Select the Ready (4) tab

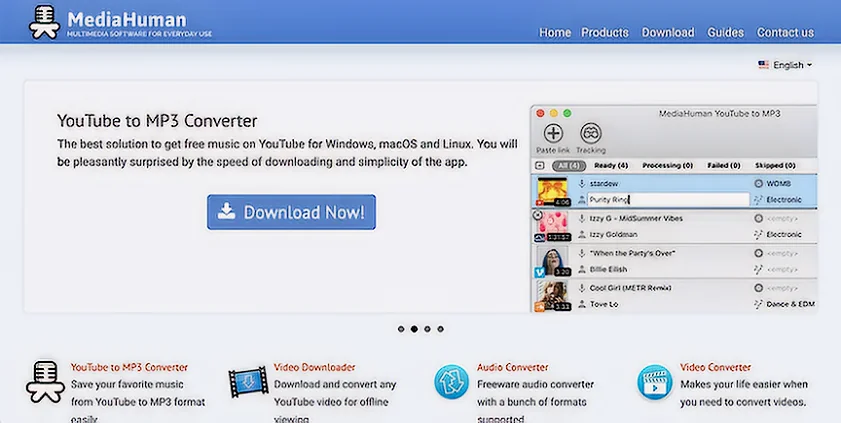611,166
